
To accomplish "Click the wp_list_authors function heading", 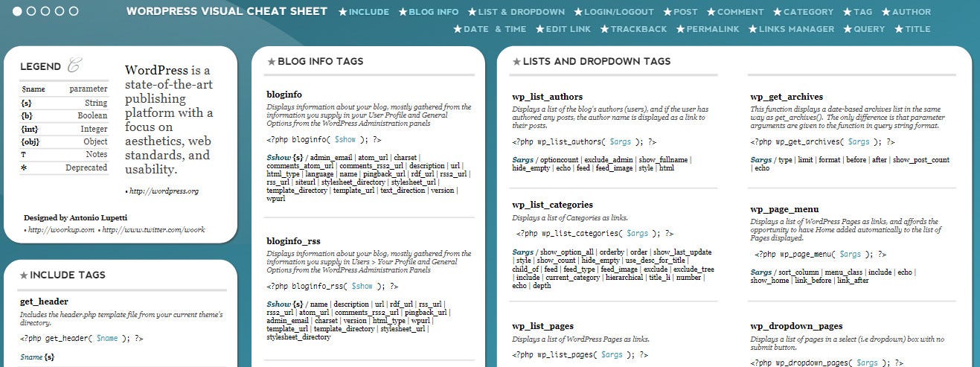I will [548, 97].
